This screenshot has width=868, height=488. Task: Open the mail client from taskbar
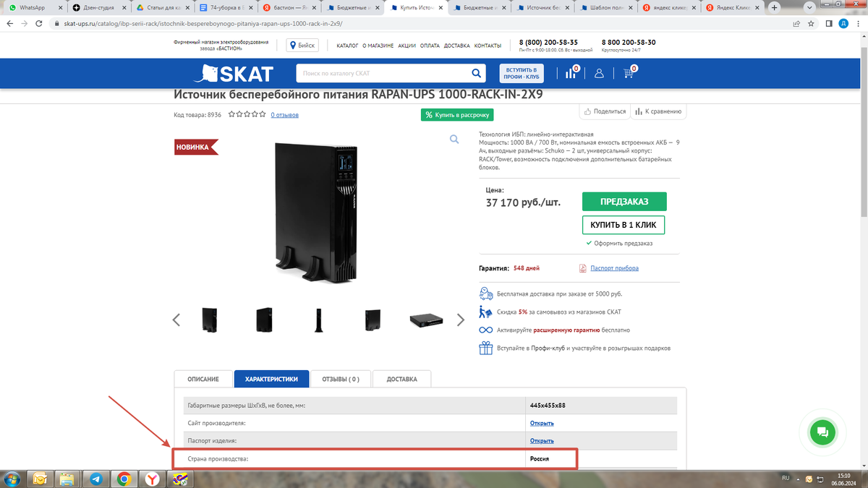(39, 479)
